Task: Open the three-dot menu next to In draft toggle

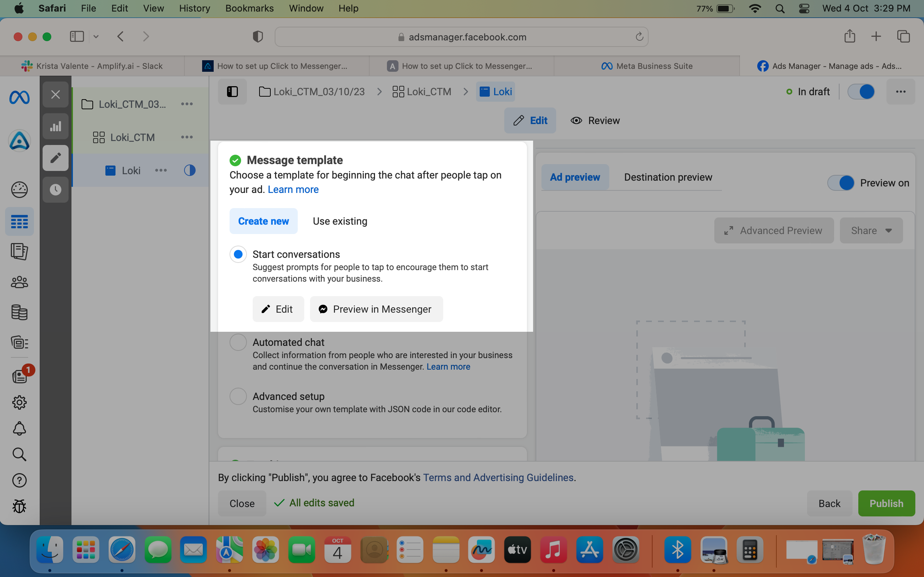Action: [x=900, y=92]
